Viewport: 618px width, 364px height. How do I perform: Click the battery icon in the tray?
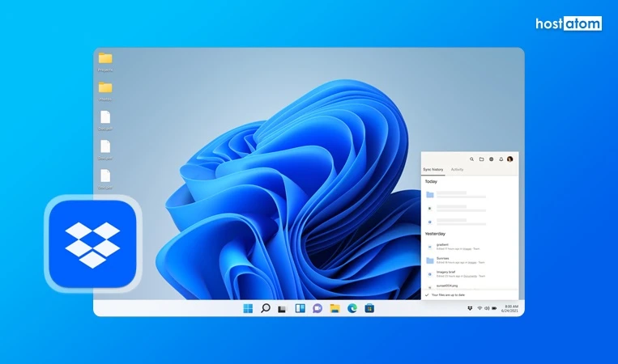pos(494,308)
